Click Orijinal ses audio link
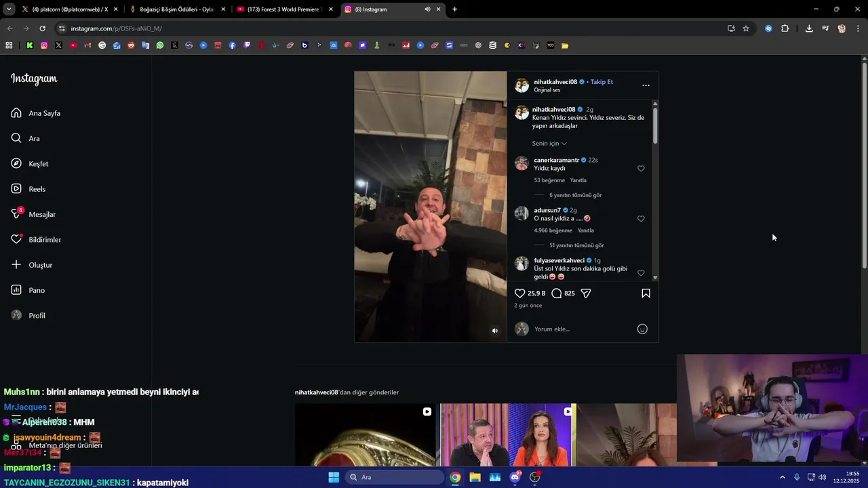The image size is (868, 488). point(547,90)
